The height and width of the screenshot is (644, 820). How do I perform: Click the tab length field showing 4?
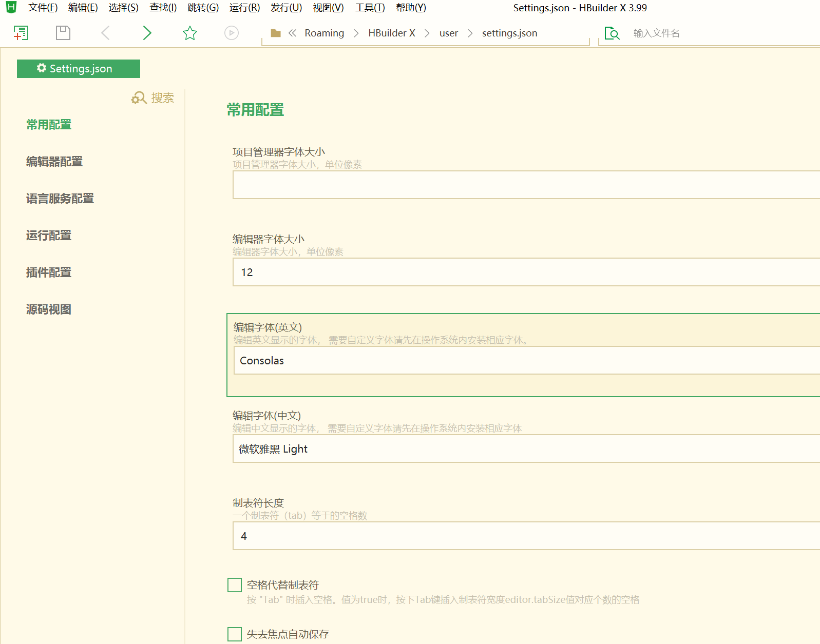coord(526,536)
